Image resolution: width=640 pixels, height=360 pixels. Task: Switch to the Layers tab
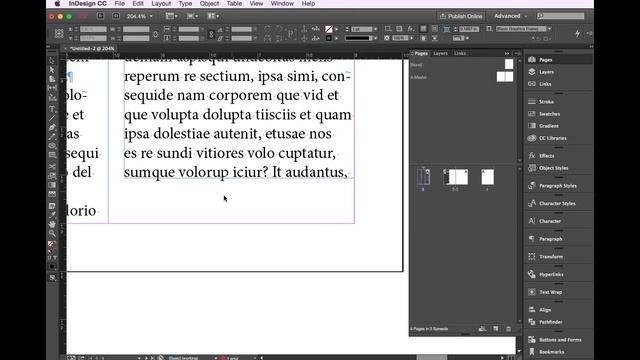tap(440, 53)
